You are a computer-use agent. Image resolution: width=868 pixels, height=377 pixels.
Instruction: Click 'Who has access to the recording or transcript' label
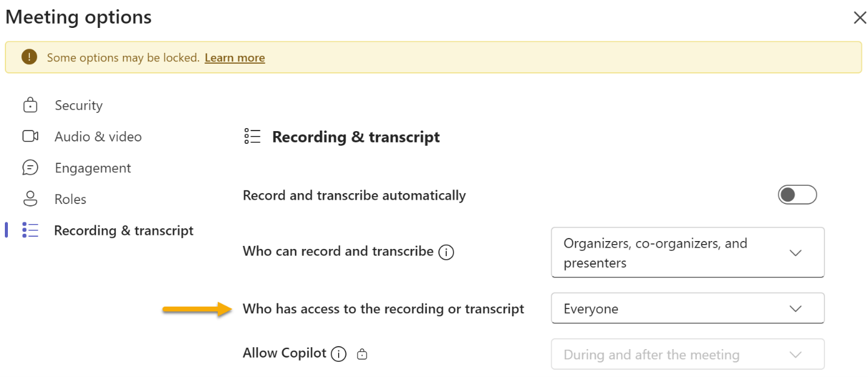click(384, 308)
